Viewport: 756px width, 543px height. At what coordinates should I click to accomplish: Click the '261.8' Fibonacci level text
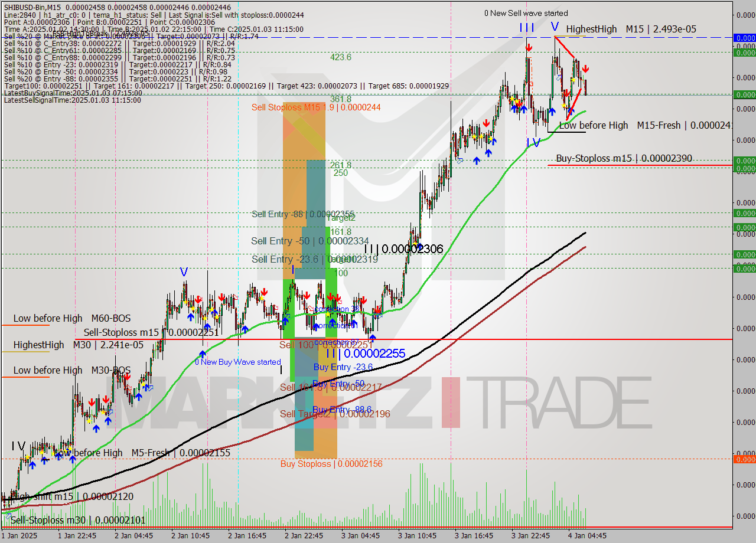pos(341,165)
